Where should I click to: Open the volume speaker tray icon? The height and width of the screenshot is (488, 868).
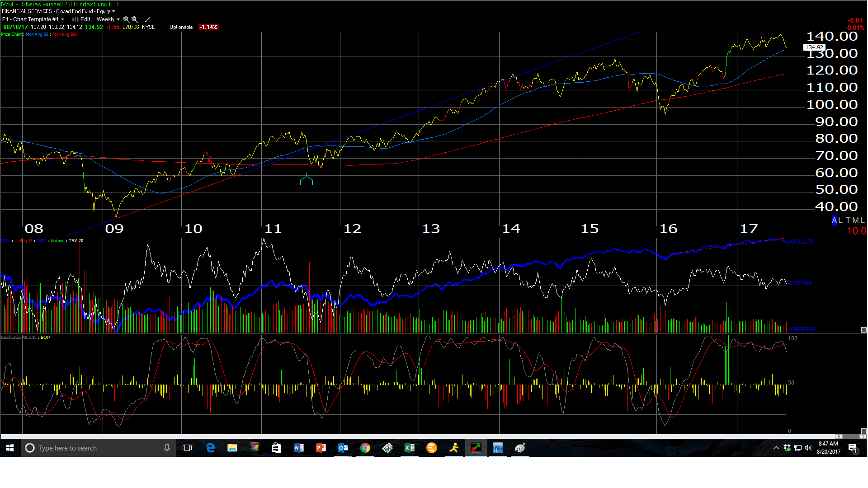808,448
